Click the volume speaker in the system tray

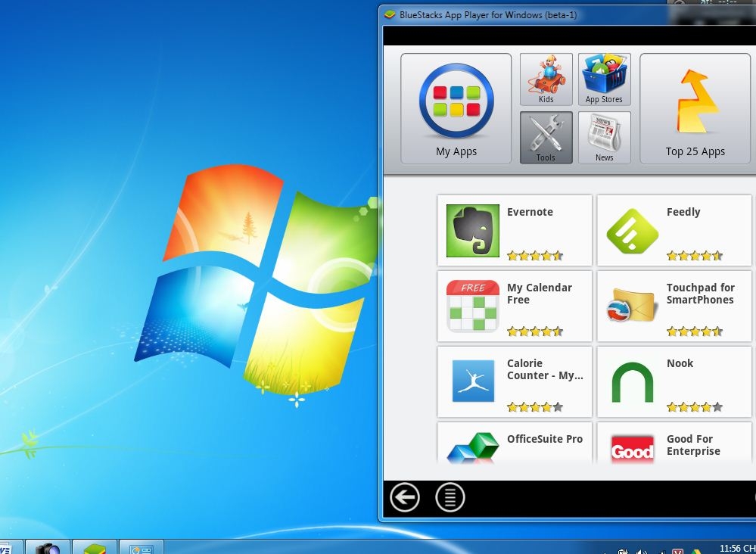[x=641, y=552]
